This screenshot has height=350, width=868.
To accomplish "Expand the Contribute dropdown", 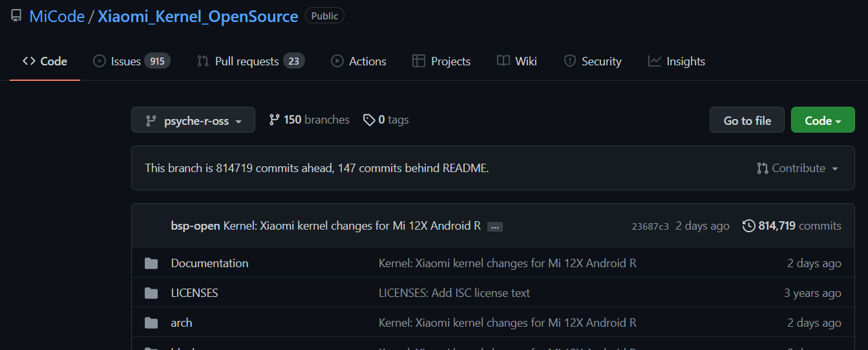I will point(798,168).
